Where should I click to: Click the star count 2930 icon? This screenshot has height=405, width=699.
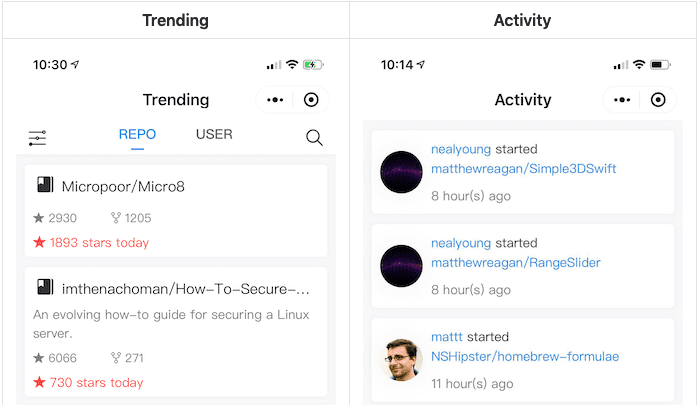pyautogui.click(x=39, y=218)
